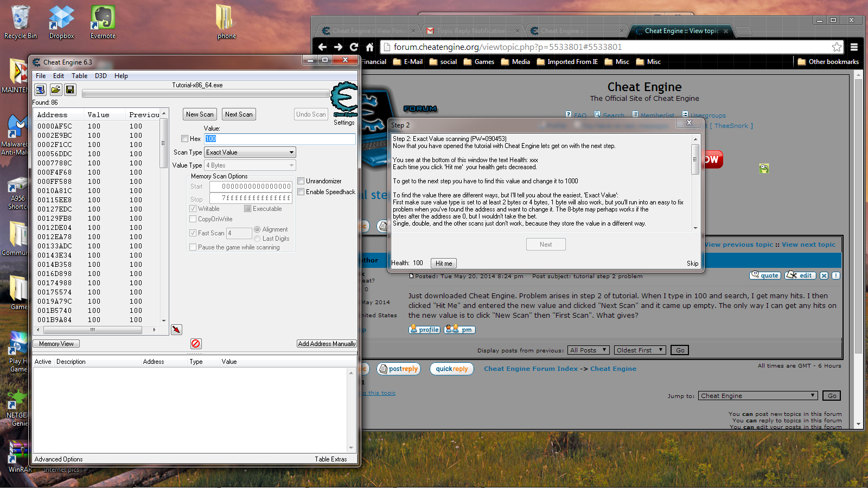This screenshot has width=868, height=488.
Task: Open the Media bookmarks folder
Action: pyautogui.click(x=515, y=62)
